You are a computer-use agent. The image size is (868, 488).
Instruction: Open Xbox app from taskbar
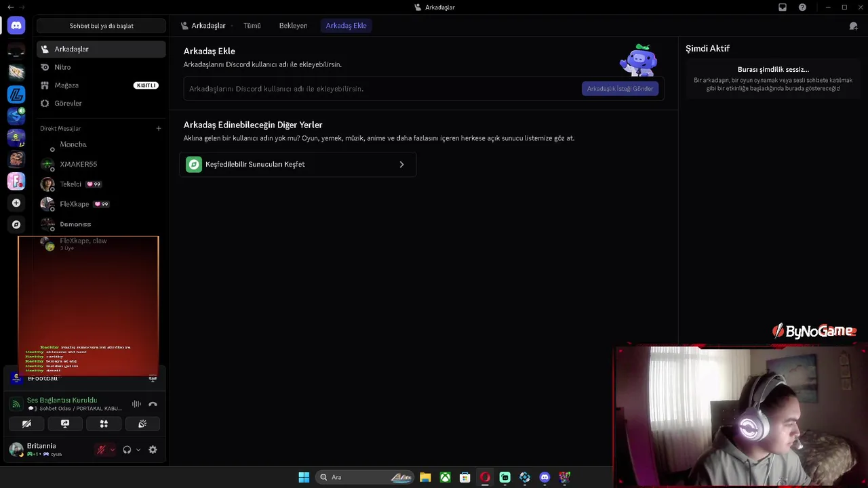tap(445, 477)
